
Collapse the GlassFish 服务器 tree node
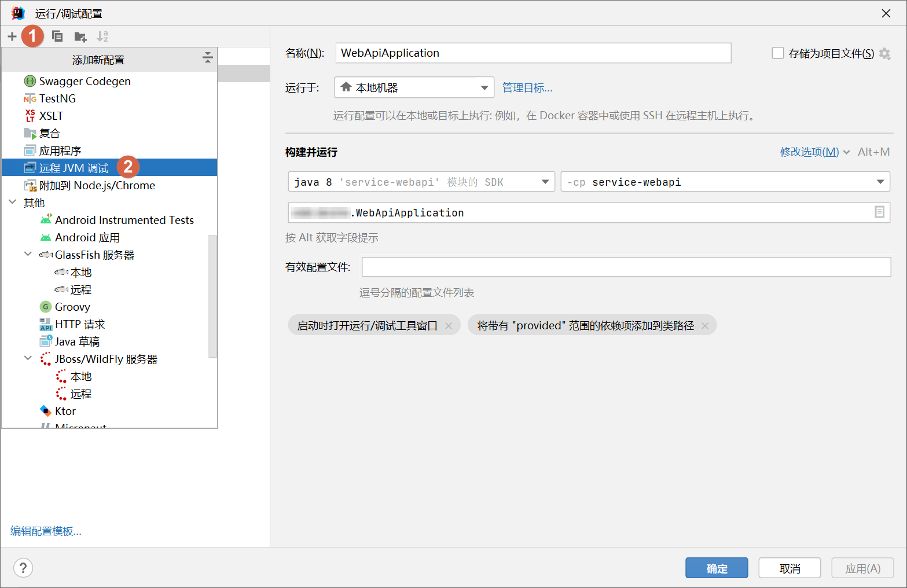[x=28, y=254]
